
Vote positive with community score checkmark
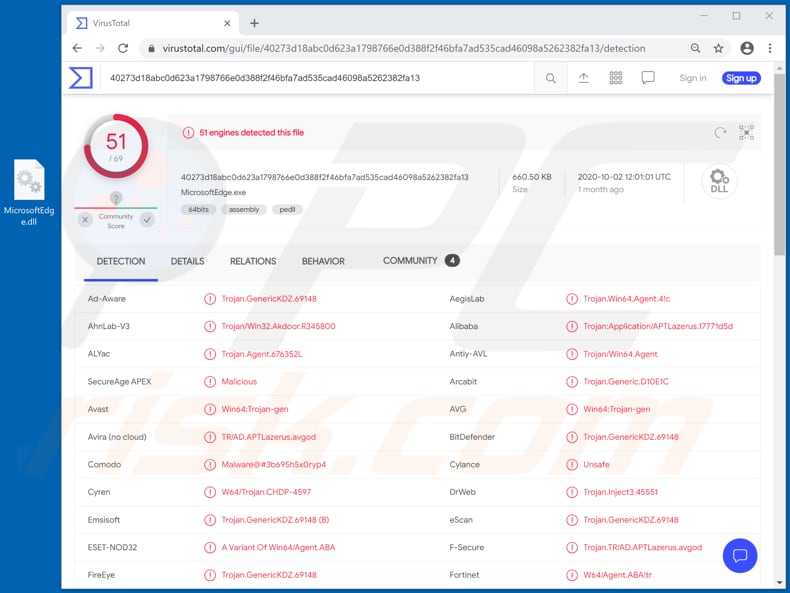147,220
